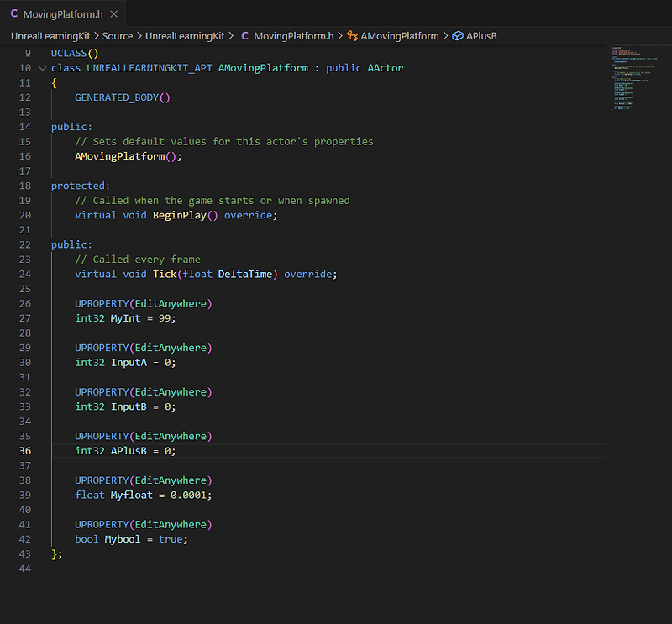Select the AMovingPlatform breadcrumb item
This screenshot has height=624, width=672.
pyautogui.click(x=401, y=36)
